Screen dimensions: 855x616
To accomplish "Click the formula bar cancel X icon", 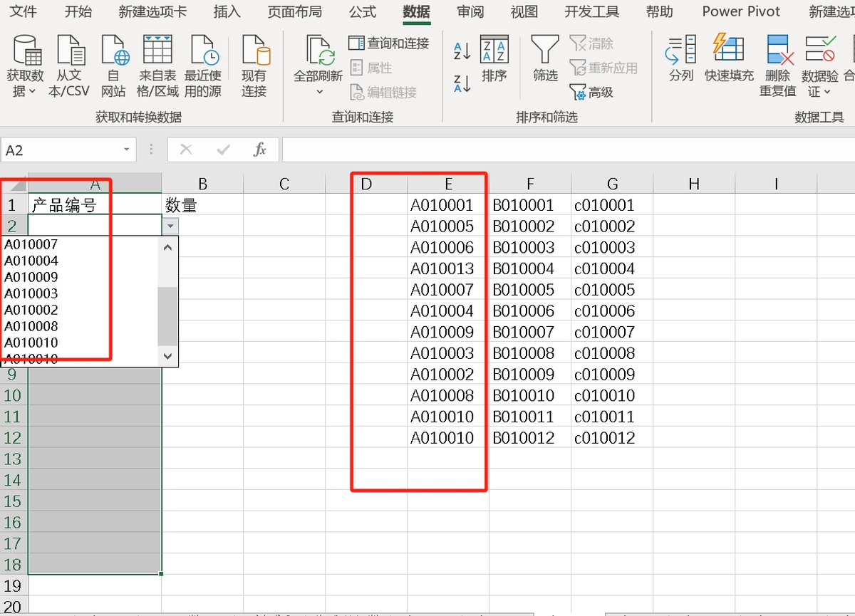I will tap(187, 150).
